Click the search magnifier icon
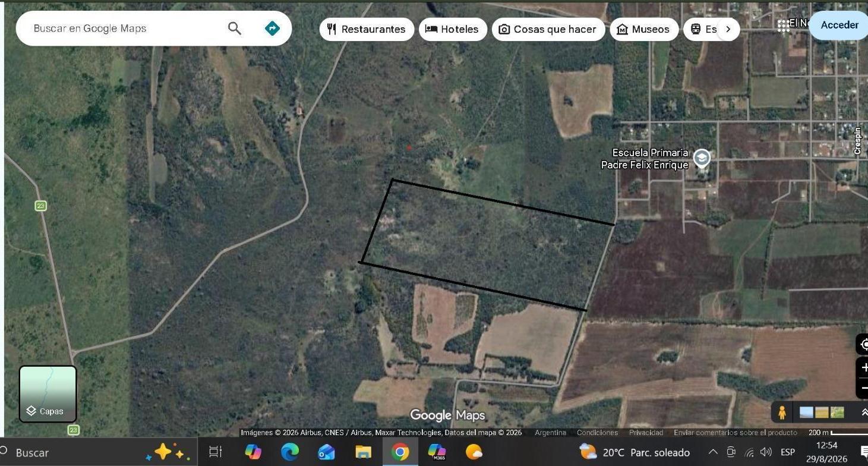This screenshot has height=466, width=868. coord(235,28)
